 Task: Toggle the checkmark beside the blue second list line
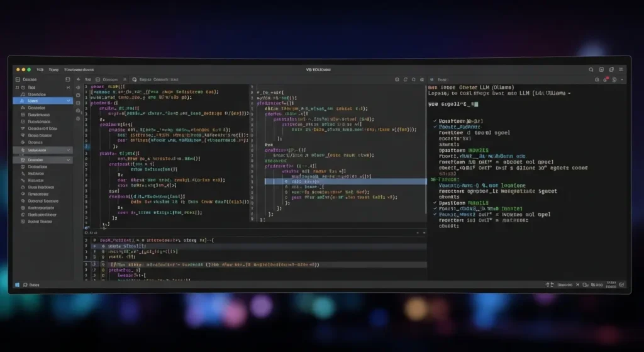click(435, 127)
